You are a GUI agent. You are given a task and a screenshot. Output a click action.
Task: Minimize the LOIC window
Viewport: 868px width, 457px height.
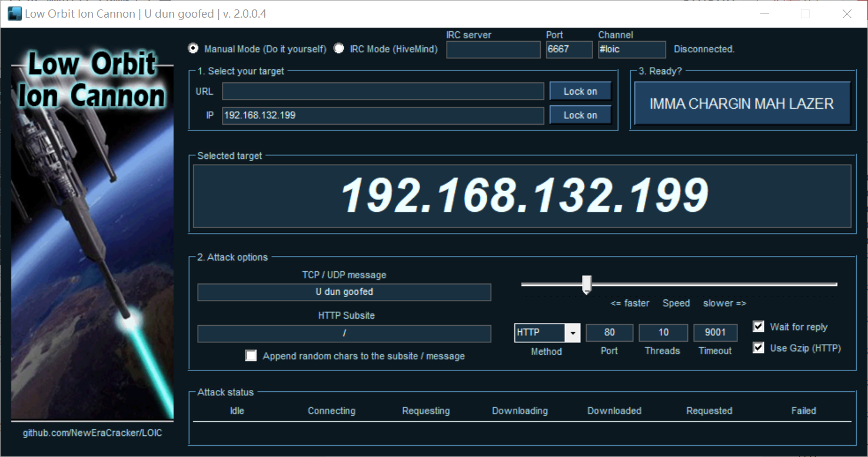tap(764, 14)
